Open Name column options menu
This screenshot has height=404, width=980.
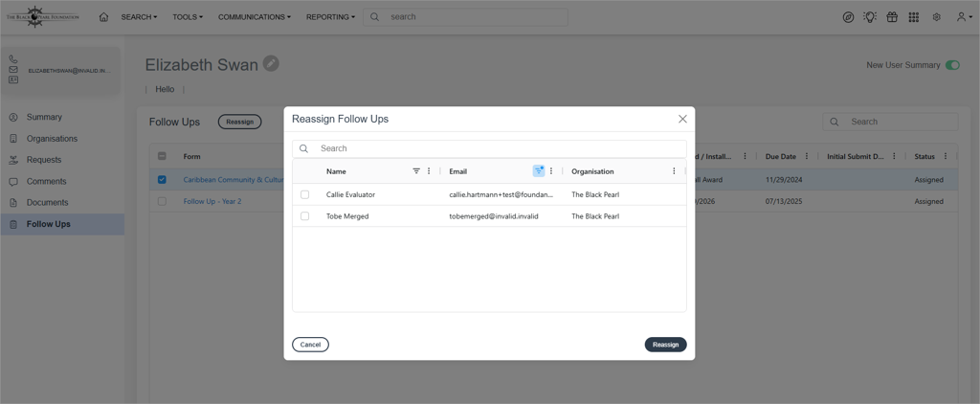point(429,170)
